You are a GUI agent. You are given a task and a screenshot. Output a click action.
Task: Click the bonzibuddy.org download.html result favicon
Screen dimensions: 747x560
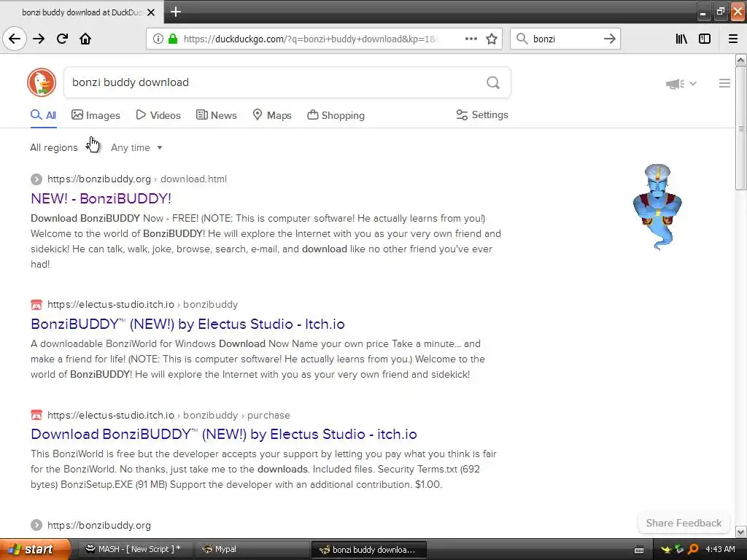36,179
